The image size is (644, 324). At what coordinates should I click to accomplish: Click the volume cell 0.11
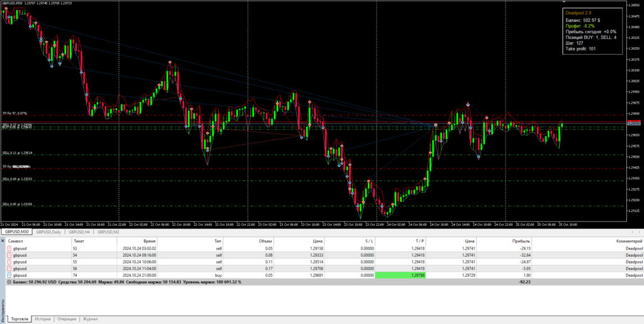tap(269, 262)
